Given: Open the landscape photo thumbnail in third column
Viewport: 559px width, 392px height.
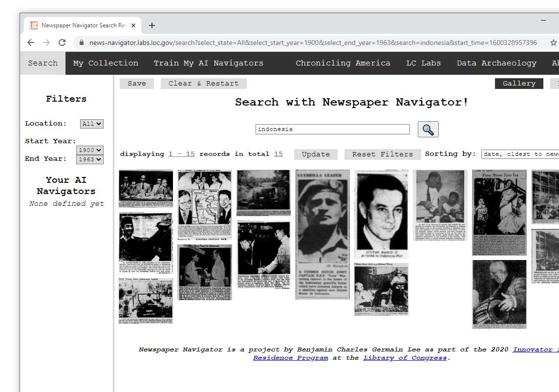Looking at the screenshot, I should pos(264,193).
